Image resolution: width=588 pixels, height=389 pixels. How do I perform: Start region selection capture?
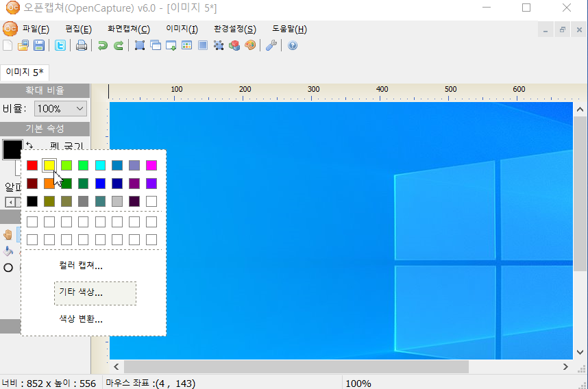click(x=140, y=45)
